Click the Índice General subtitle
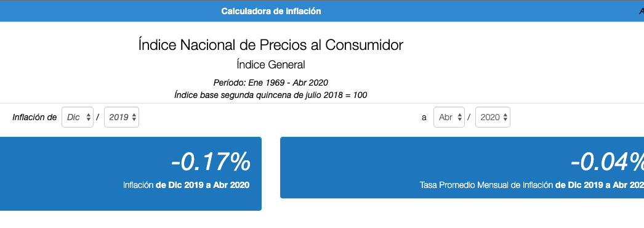This screenshot has height=228, width=644. click(271, 65)
